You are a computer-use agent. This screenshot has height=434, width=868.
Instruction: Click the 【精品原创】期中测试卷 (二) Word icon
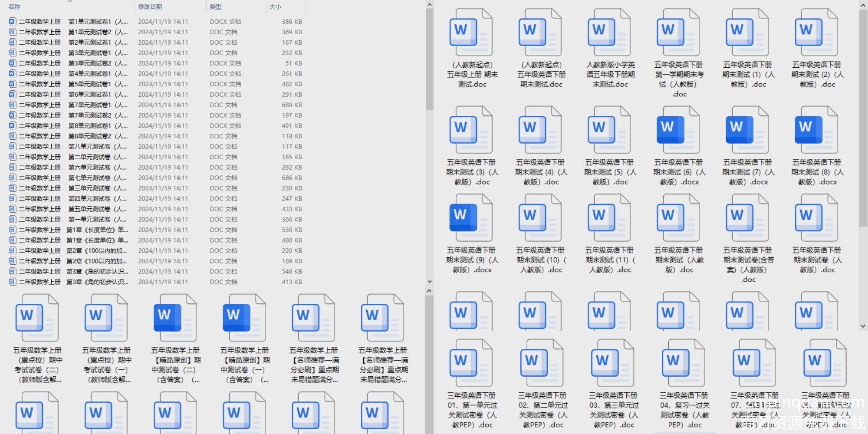pos(175,319)
